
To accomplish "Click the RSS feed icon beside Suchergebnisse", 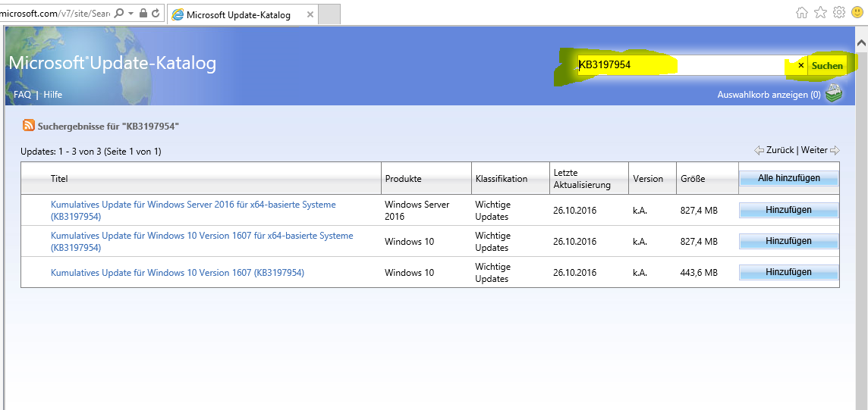I will click(x=29, y=126).
